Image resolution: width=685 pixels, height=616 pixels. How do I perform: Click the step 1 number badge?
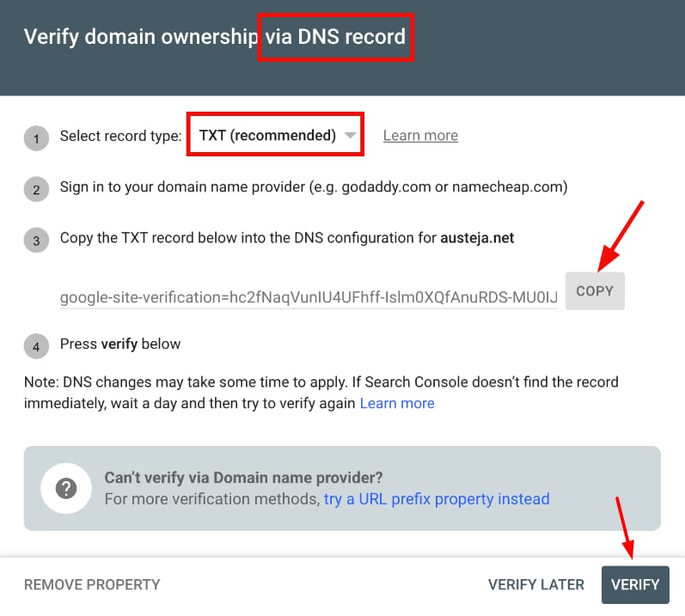[x=36, y=138]
